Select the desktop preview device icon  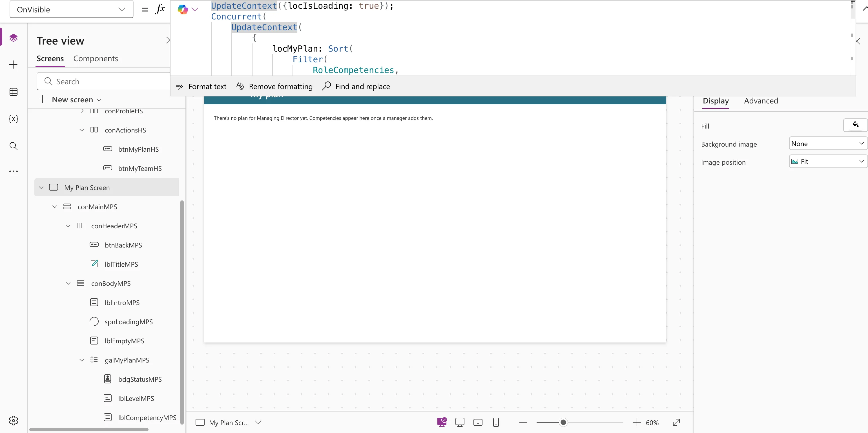pos(460,422)
